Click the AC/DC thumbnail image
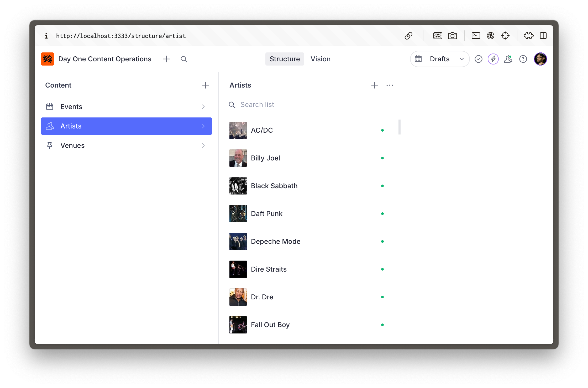 [x=238, y=130]
